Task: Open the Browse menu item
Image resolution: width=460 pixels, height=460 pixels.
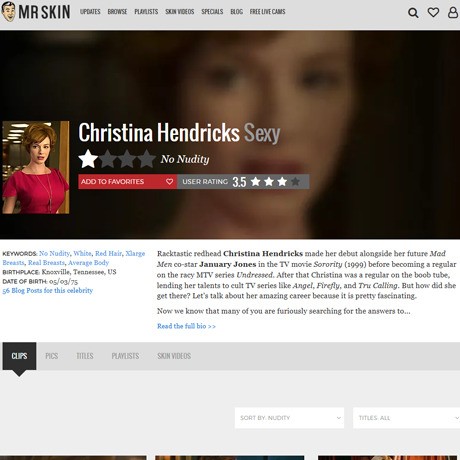Action: point(117,12)
